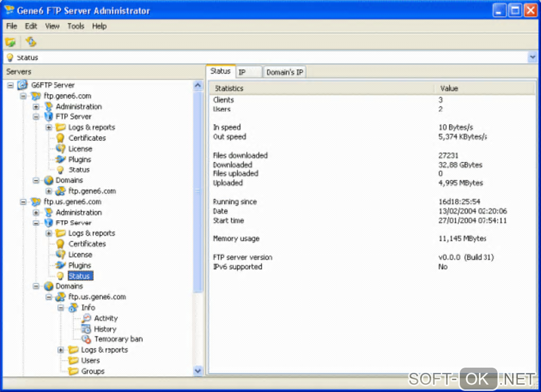Image resolution: width=541 pixels, height=392 pixels.
Task: Click Domains globe icon under ftp.gene6.com
Action: [49, 180]
